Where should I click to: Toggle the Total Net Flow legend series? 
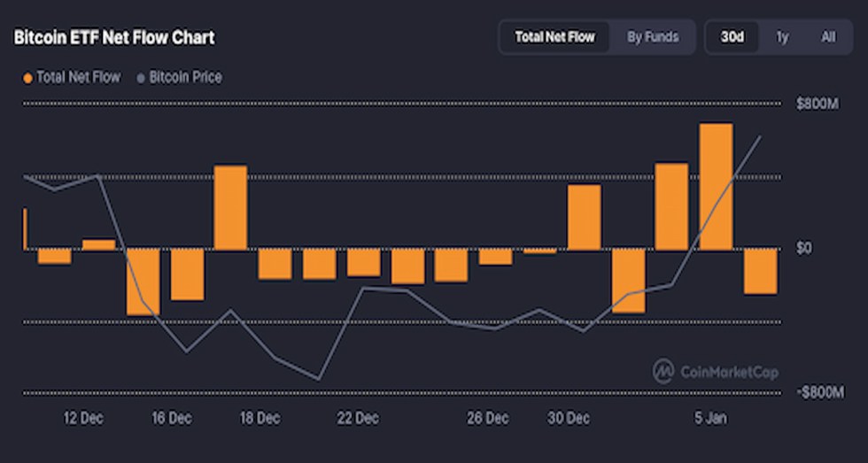(x=77, y=78)
